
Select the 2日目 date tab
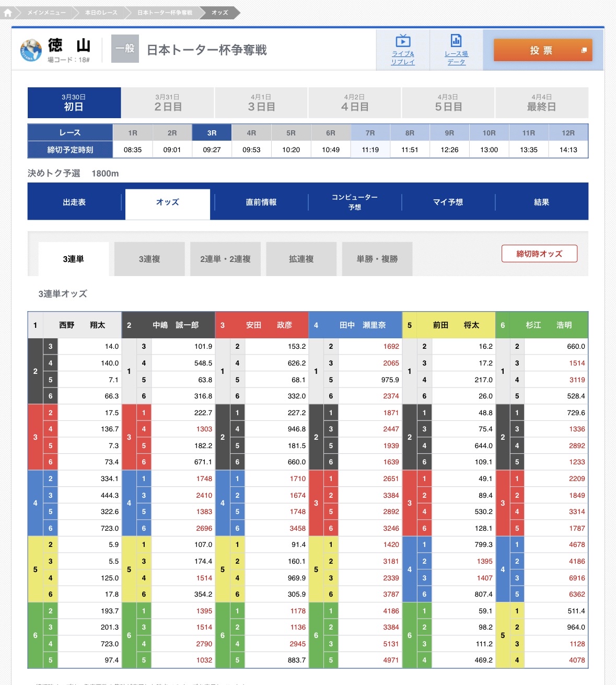(167, 102)
